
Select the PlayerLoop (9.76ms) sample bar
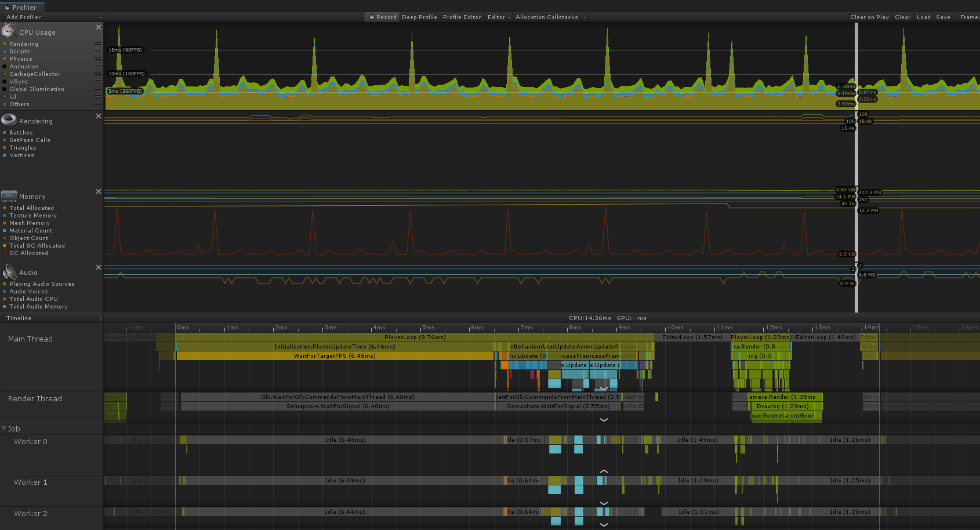pyautogui.click(x=415, y=337)
